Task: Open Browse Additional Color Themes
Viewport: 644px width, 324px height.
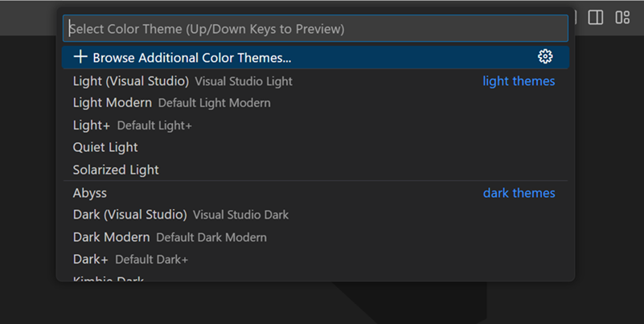Action: pos(191,58)
